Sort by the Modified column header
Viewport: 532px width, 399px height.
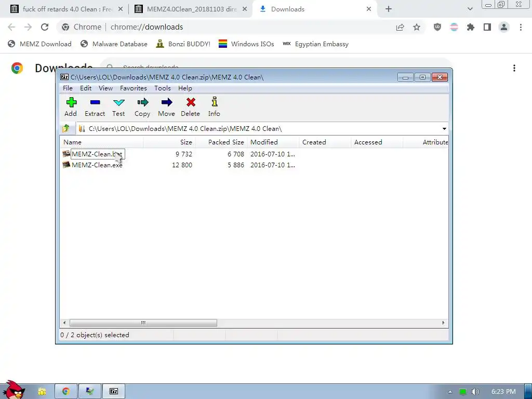[273, 142]
